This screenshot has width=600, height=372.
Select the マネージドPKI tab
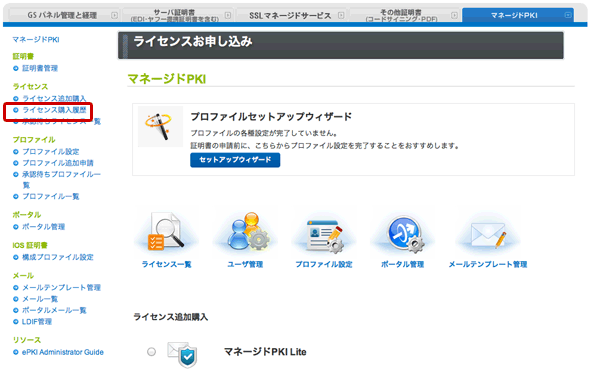(x=518, y=15)
